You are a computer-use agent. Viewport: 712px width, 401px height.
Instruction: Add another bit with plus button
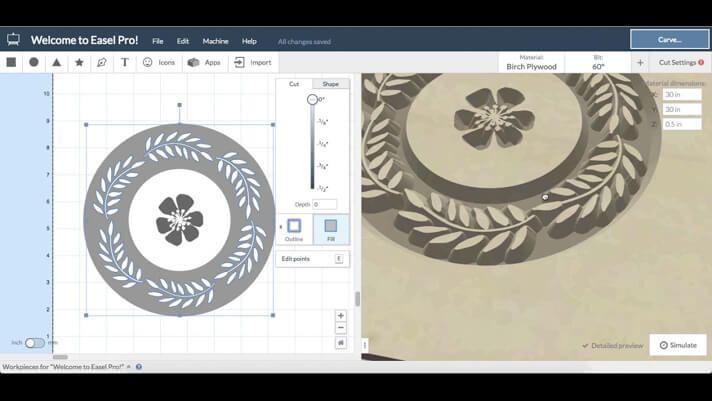coord(640,63)
